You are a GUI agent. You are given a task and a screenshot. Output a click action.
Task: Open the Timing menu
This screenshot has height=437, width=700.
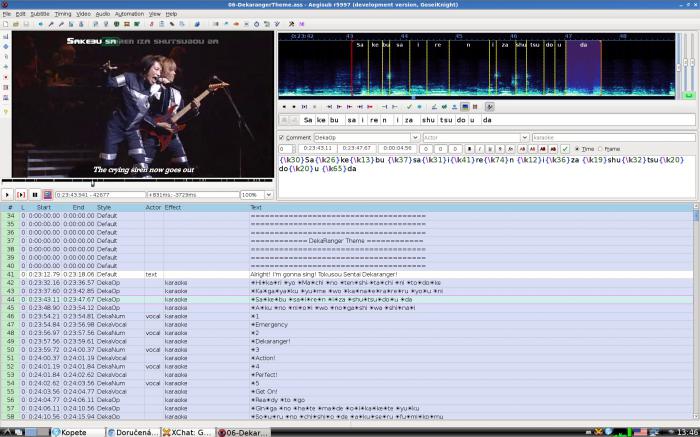(x=62, y=14)
